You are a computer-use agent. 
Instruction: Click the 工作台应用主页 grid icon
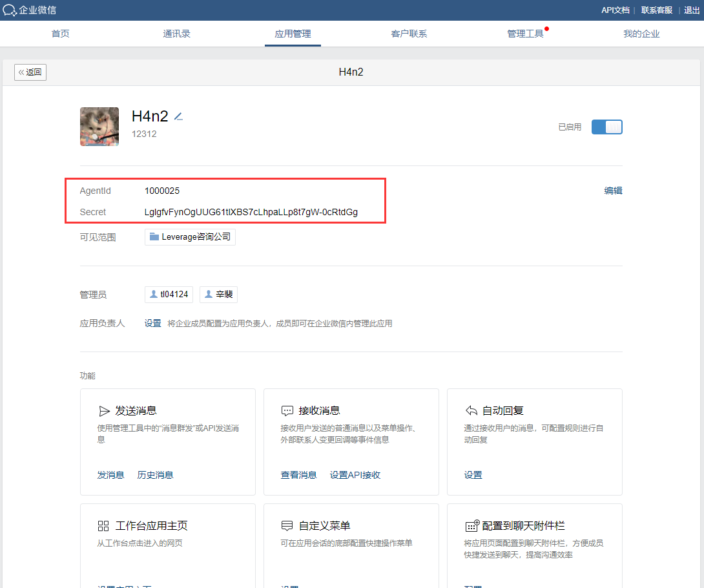(103, 526)
